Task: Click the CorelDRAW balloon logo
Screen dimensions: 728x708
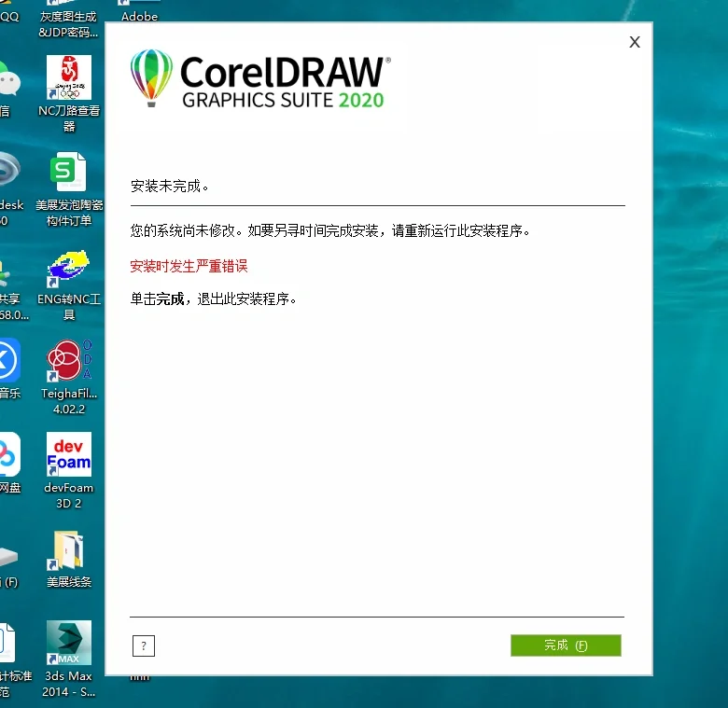Action: (151, 77)
